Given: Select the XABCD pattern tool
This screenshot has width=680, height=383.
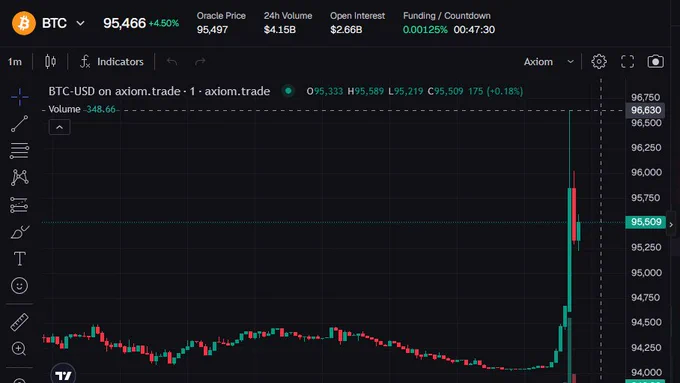Looking at the screenshot, I should point(20,177).
